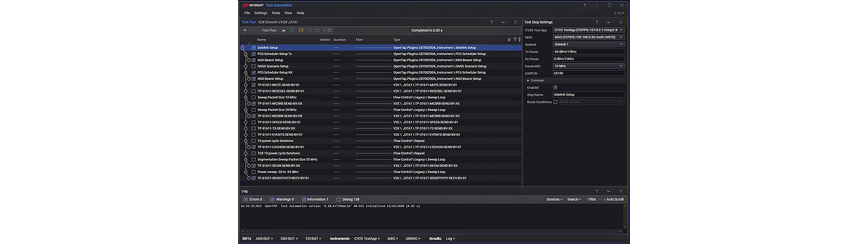Viewport: 868px width, 244px height.
Task: Click the log panel vertical scrollbar
Action: [625, 216]
